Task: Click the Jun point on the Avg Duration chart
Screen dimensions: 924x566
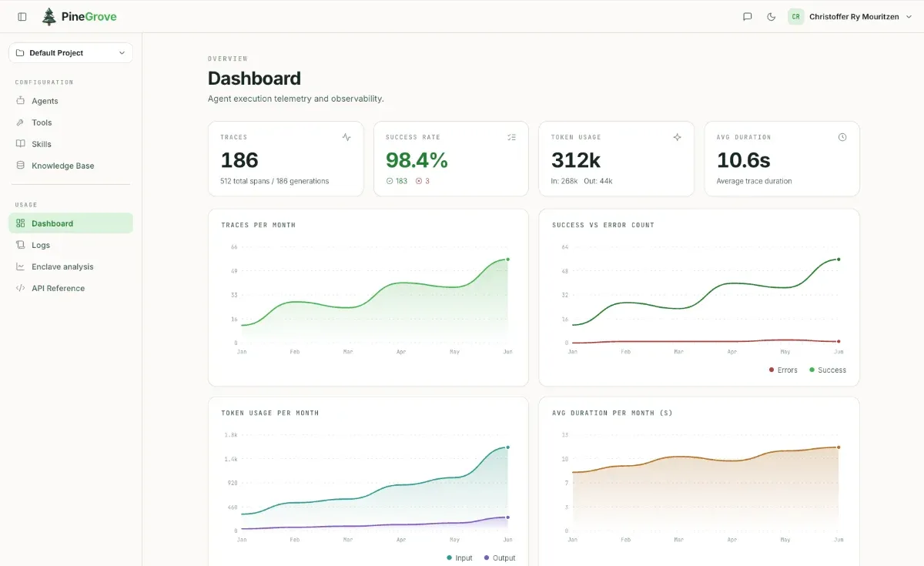Action: point(839,447)
